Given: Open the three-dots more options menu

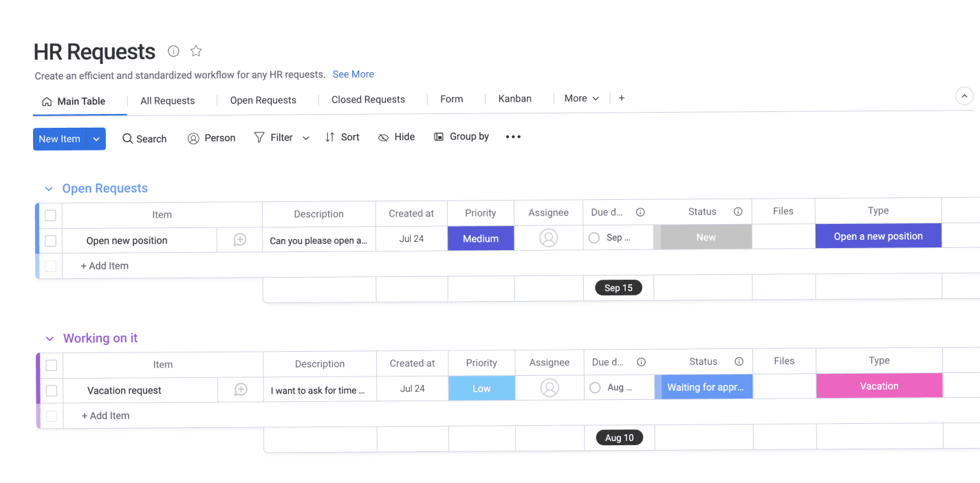Looking at the screenshot, I should (x=513, y=137).
